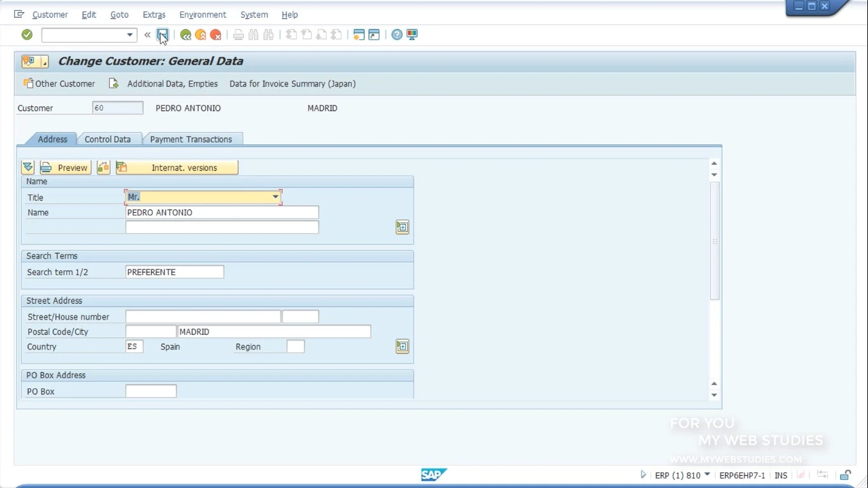
Task: Click the Other Customer button
Action: [x=59, y=84]
